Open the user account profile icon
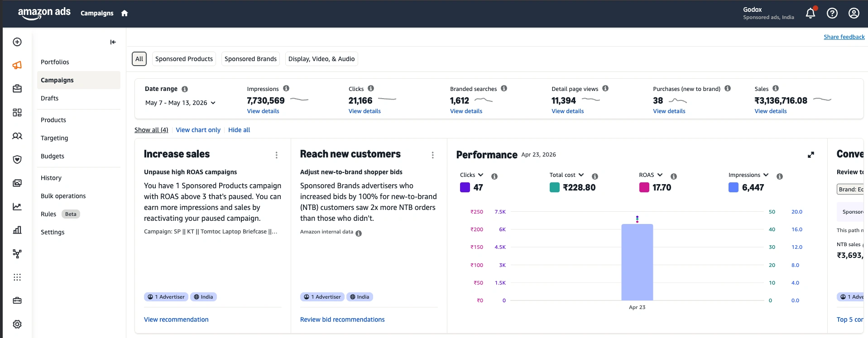Viewport: 868px width, 338px height. tap(854, 13)
